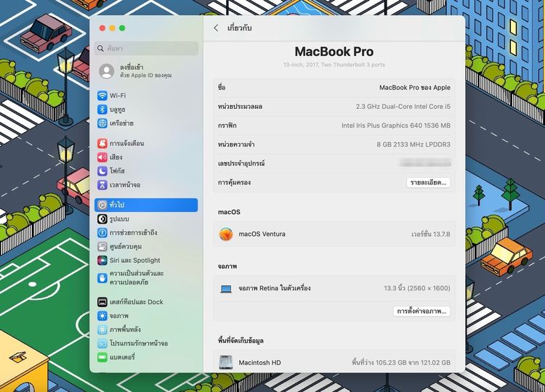The image size is (545, 392).
Task: Click the red close window button
Action: click(x=102, y=28)
